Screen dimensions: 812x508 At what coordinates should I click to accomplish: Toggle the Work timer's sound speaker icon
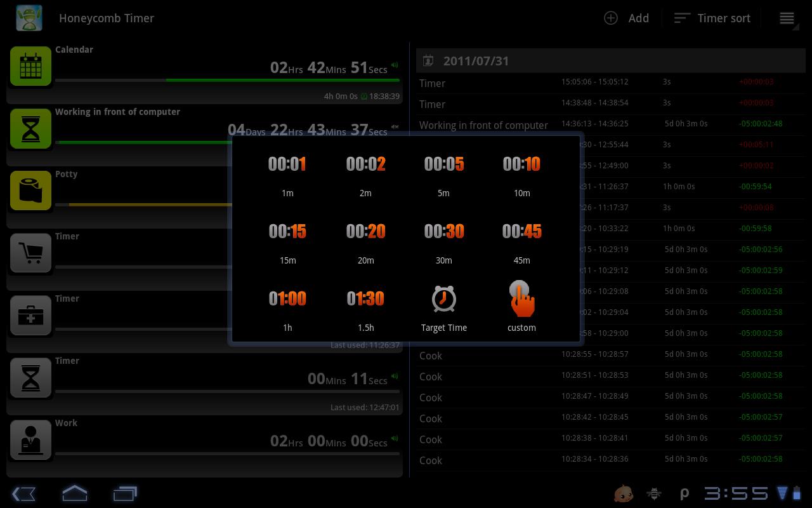point(395,438)
